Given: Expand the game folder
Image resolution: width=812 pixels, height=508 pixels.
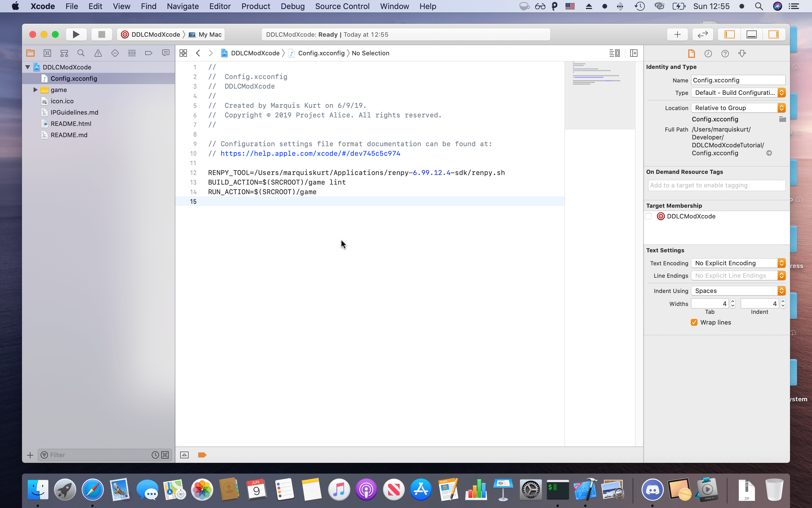Looking at the screenshot, I should 35,90.
